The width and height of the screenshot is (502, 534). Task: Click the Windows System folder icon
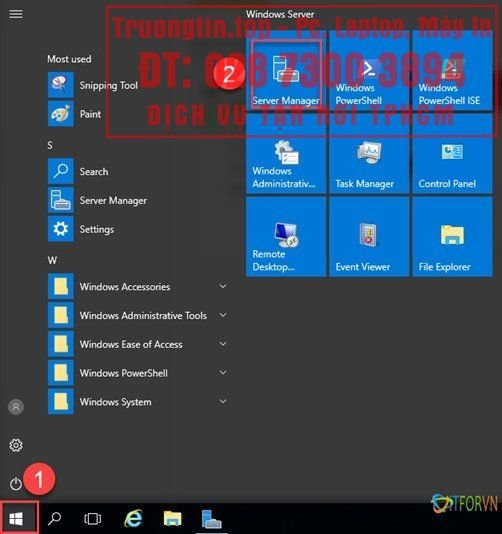[x=61, y=402]
